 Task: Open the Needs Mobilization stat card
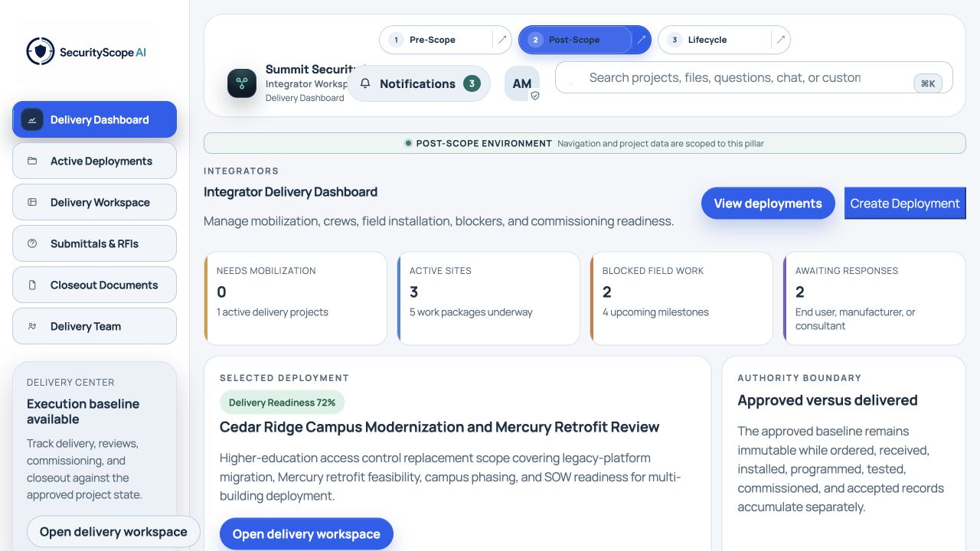[x=296, y=298]
